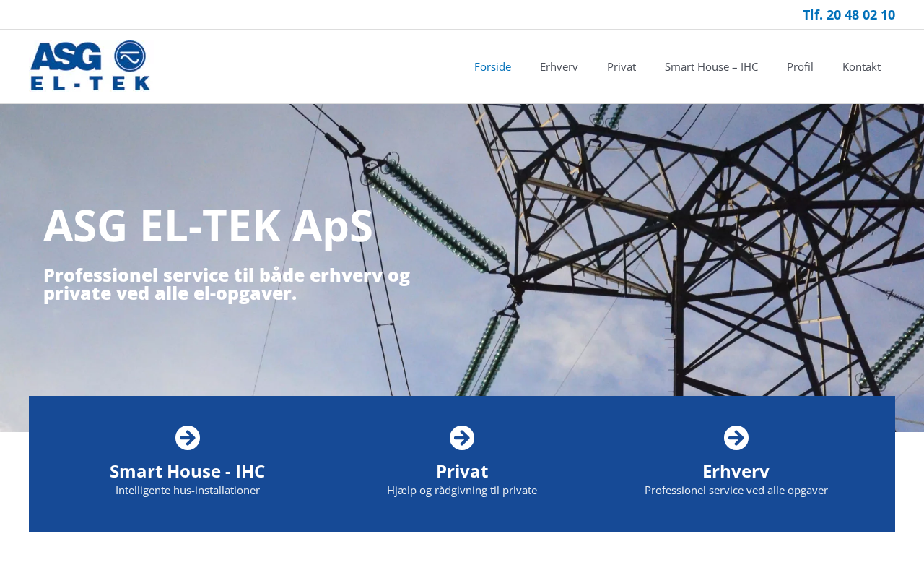Screen dimensions: 924x578
Task: Open the Kontakt menu item
Action: (861, 66)
